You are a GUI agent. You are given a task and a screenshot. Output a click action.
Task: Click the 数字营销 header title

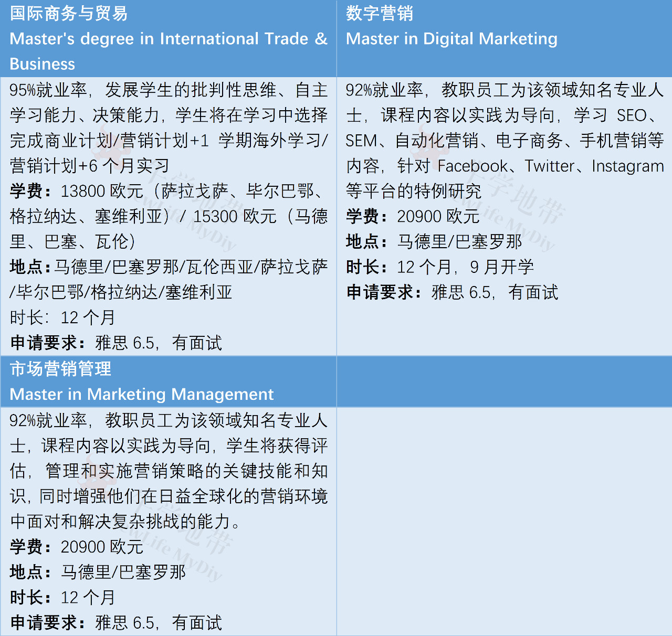(380, 13)
